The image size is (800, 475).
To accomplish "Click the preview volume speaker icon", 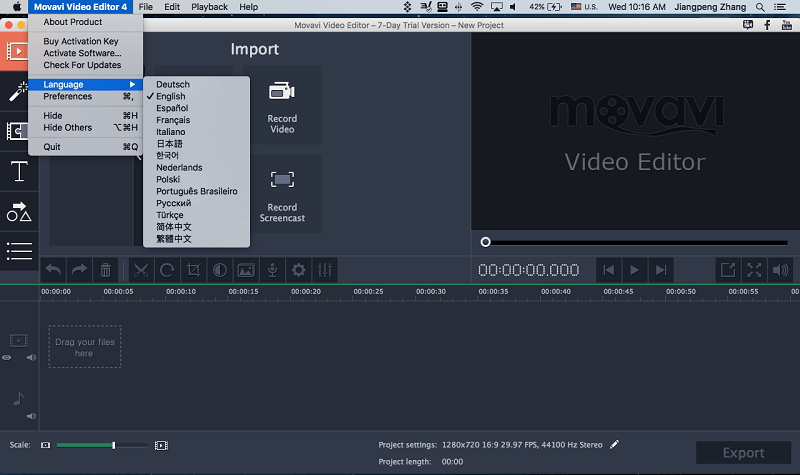I will point(780,270).
